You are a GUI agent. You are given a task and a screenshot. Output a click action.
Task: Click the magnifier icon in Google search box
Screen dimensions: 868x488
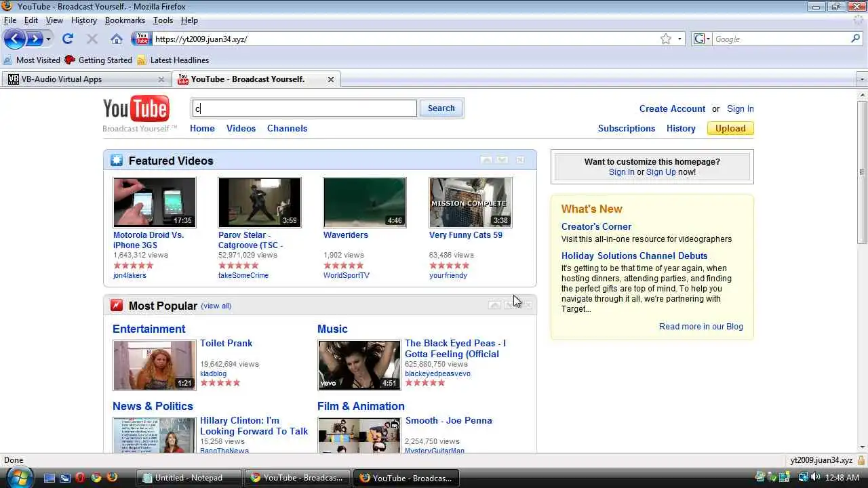coord(855,39)
